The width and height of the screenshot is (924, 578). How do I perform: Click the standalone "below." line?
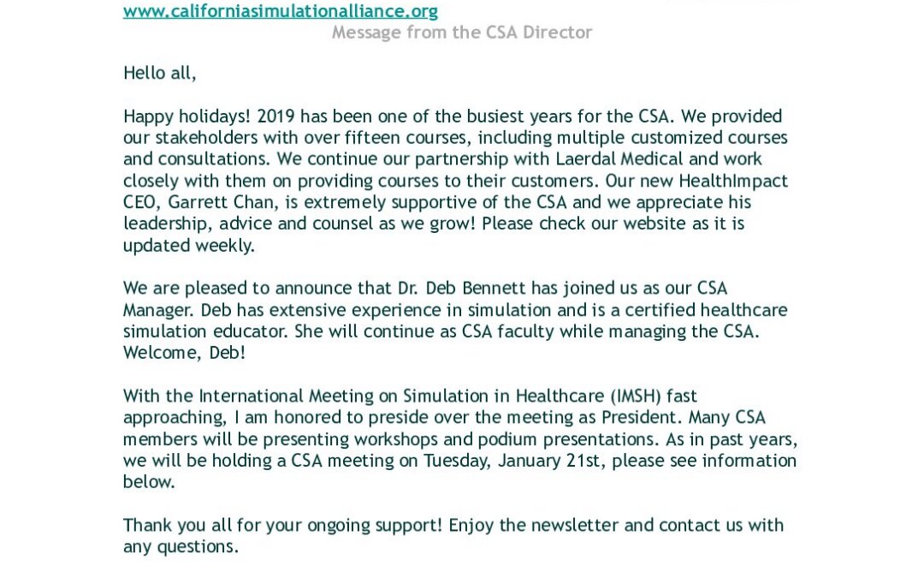149,482
